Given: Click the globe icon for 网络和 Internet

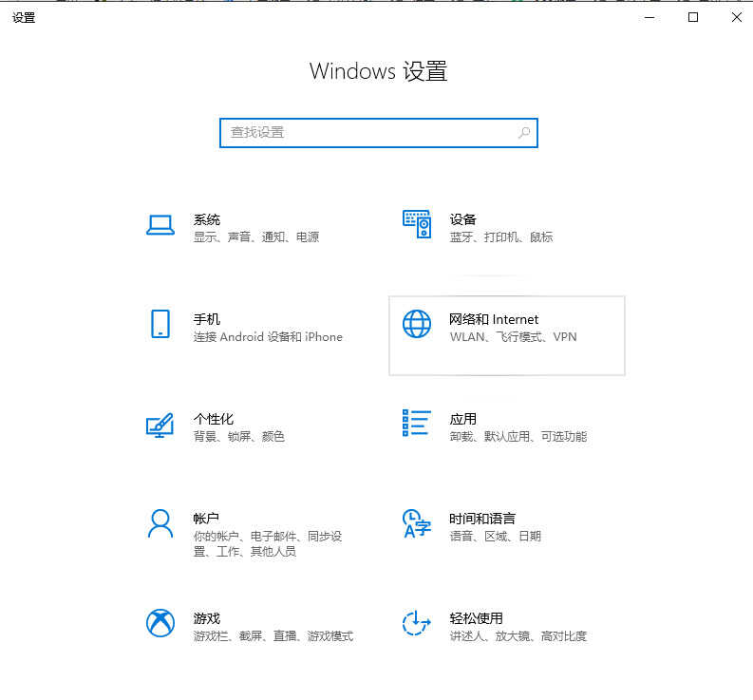Looking at the screenshot, I should point(417,324).
